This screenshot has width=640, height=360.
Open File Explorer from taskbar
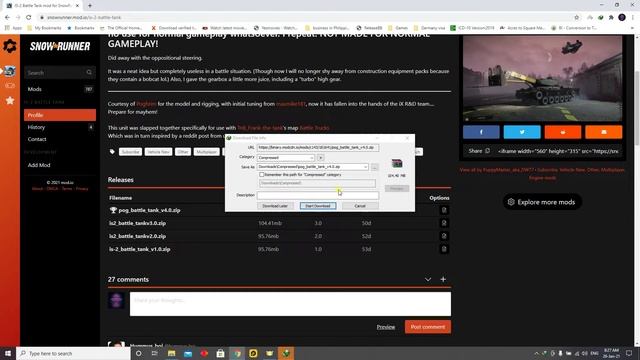pos(171,353)
